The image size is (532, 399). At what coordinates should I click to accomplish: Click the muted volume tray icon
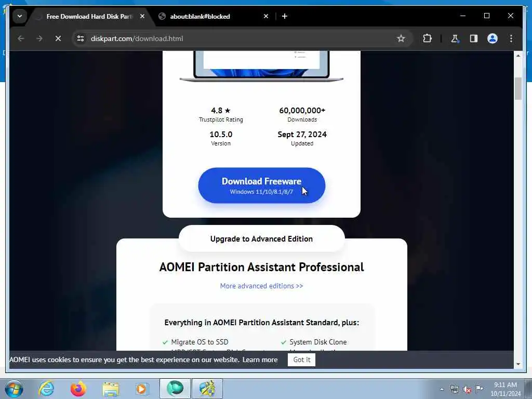click(467, 389)
